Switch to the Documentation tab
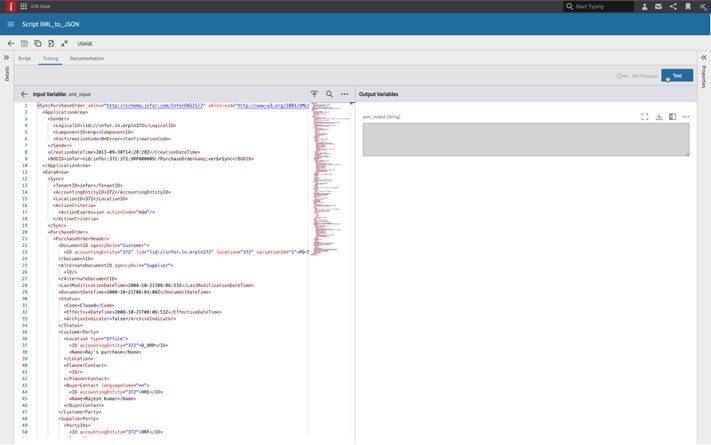 coord(87,59)
